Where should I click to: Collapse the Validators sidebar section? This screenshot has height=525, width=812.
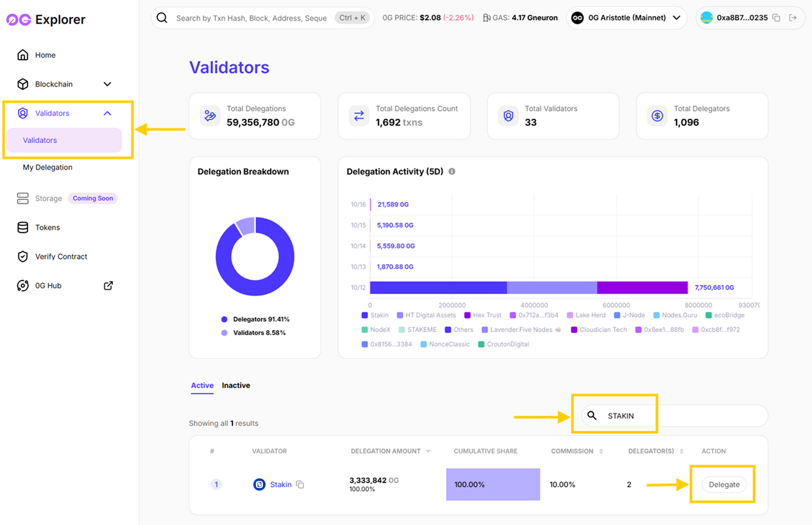pos(107,113)
